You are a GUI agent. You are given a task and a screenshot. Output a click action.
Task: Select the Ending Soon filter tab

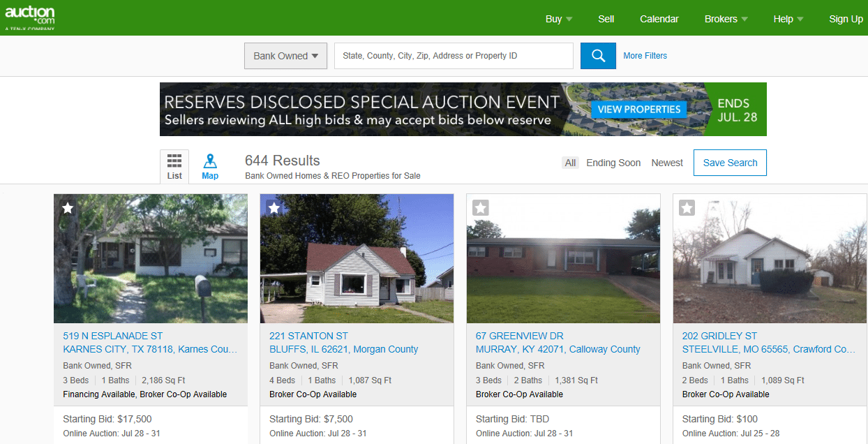pos(613,163)
